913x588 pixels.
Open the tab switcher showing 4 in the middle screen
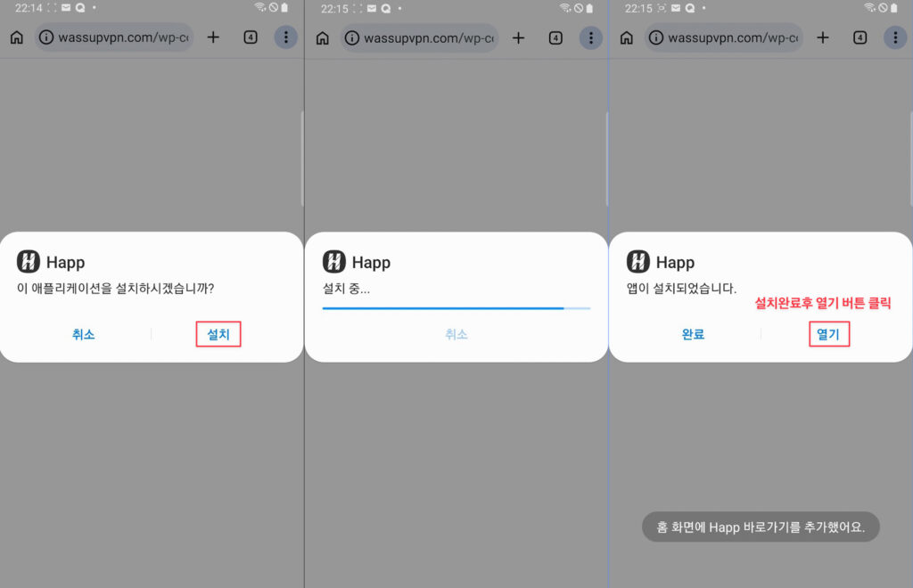pyautogui.click(x=555, y=37)
